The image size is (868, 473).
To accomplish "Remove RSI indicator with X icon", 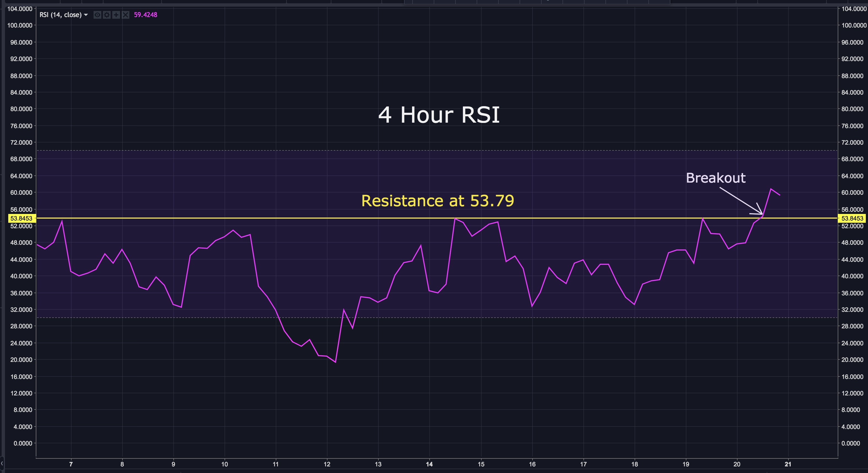I will pos(125,15).
